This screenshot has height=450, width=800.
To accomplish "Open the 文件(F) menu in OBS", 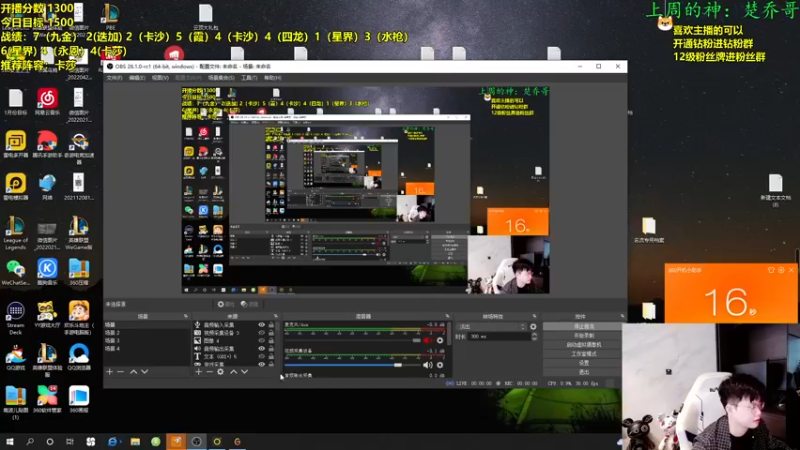I will coord(114,78).
